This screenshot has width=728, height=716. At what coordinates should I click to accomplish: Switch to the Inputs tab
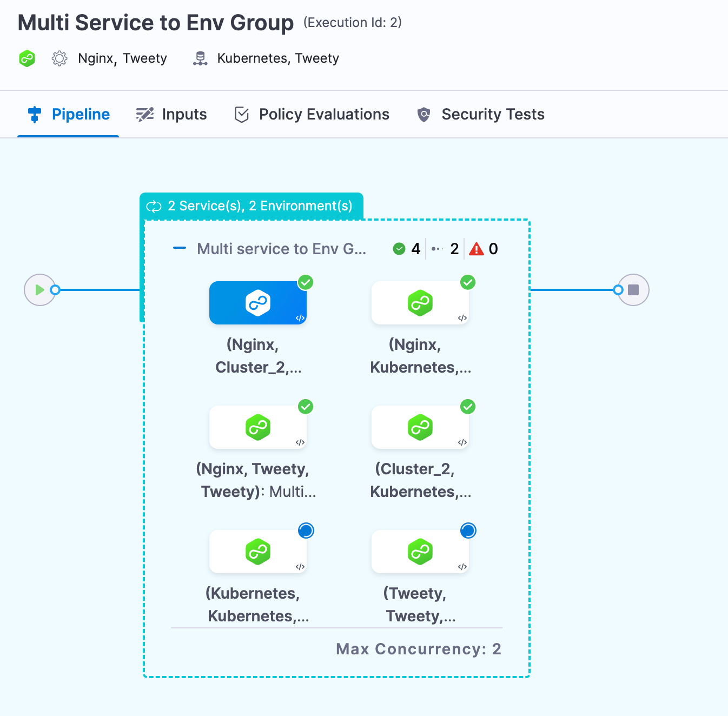tap(171, 115)
